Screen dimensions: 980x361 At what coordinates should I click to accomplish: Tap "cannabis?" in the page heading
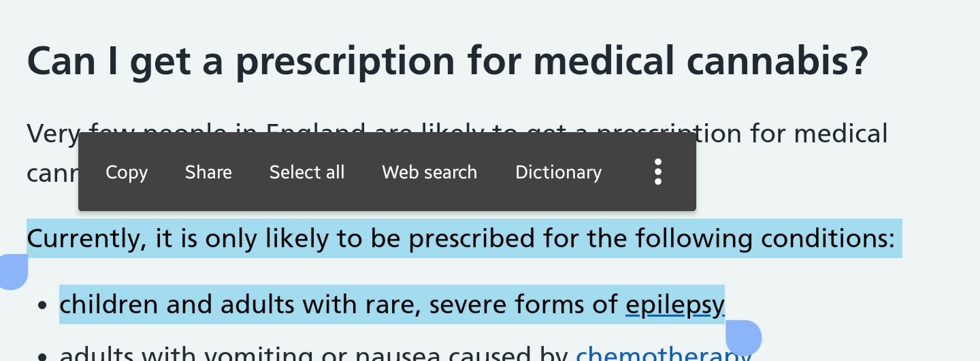[778, 61]
